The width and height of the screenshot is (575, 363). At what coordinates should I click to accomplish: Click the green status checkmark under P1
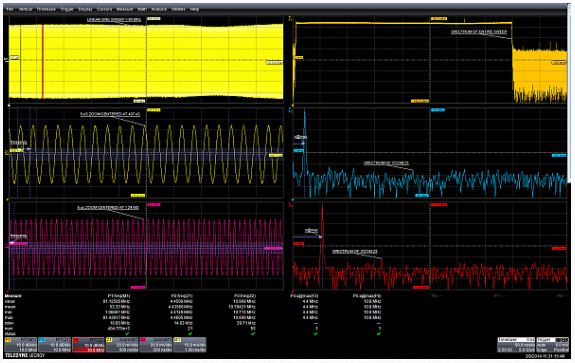[127, 334]
